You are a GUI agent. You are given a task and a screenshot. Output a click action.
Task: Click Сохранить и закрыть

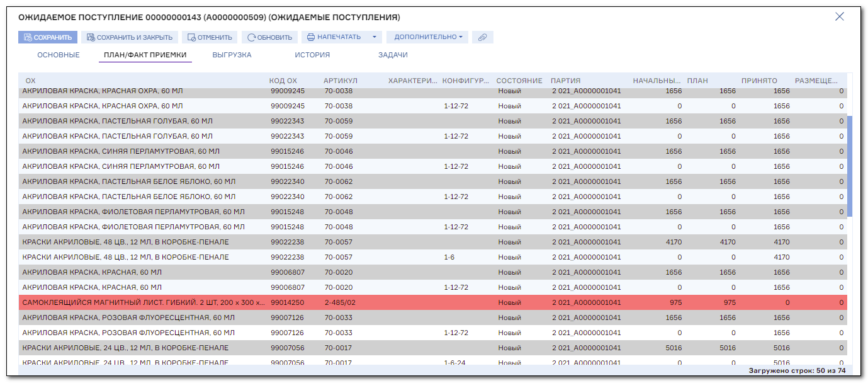tap(130, 37)
